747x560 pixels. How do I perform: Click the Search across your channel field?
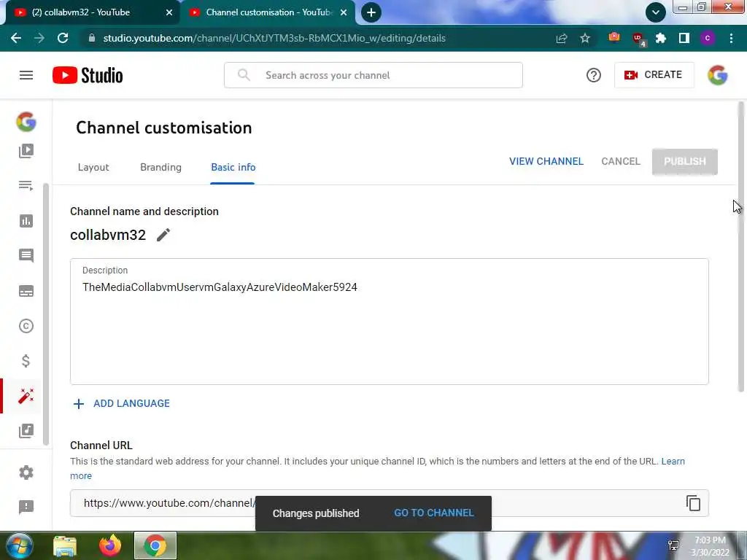pos(373,75)
